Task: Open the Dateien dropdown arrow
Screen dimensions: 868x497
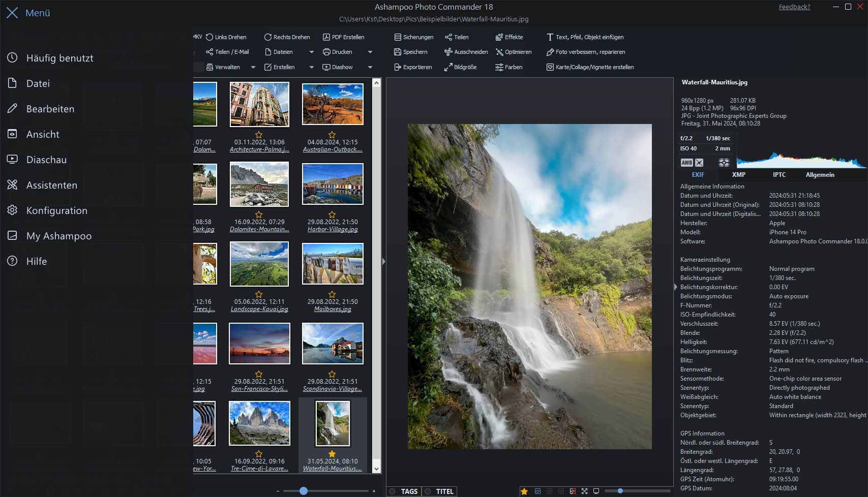Action: click(311, 52)
